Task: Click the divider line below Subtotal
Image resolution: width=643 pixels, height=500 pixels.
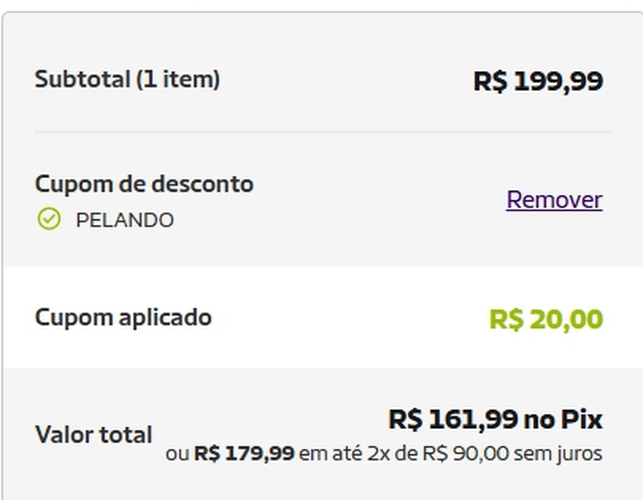Action: (x=323, y=131)
